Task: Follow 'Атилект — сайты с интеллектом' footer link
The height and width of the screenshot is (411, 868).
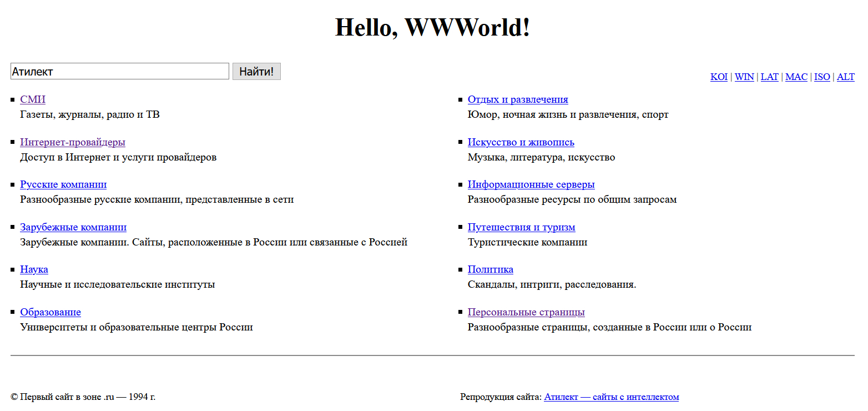Action: point(611,397)
